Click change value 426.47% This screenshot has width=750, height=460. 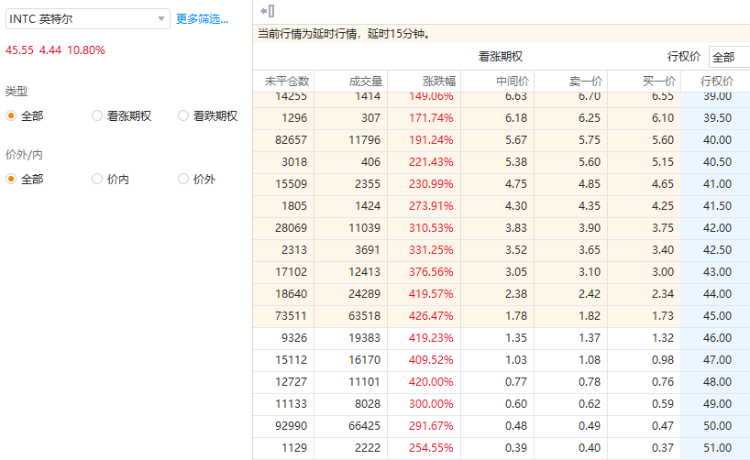(x=431, y=316)
